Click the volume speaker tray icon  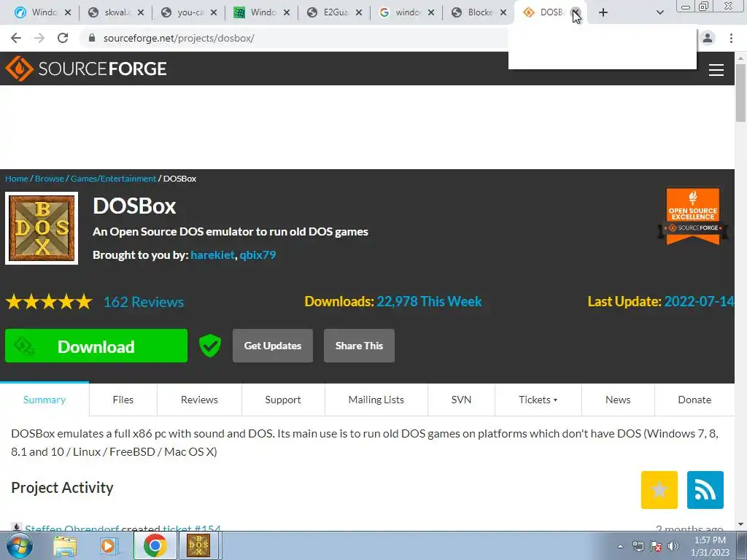(x=673, y=546)
